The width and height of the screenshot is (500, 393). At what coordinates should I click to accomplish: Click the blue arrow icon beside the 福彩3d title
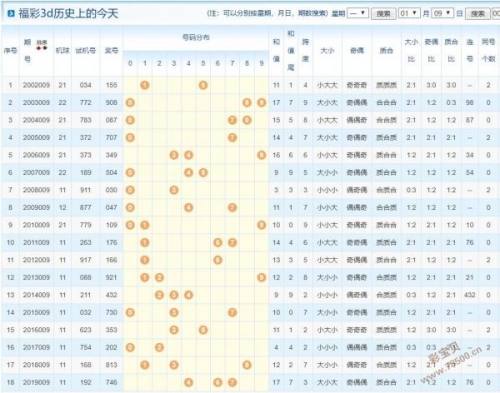(x=11, y=14)
